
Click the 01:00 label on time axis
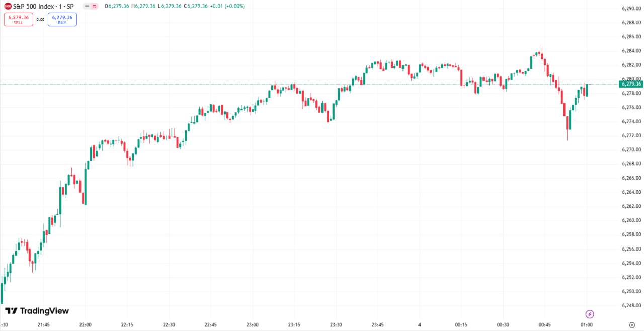tap(586, 325)
